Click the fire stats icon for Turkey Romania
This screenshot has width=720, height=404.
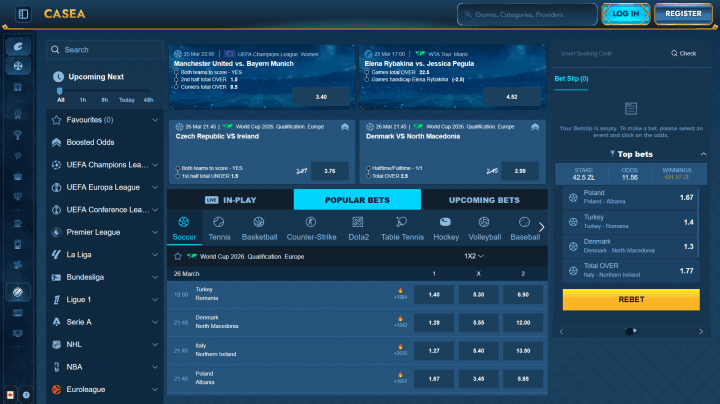pos(400,293)
